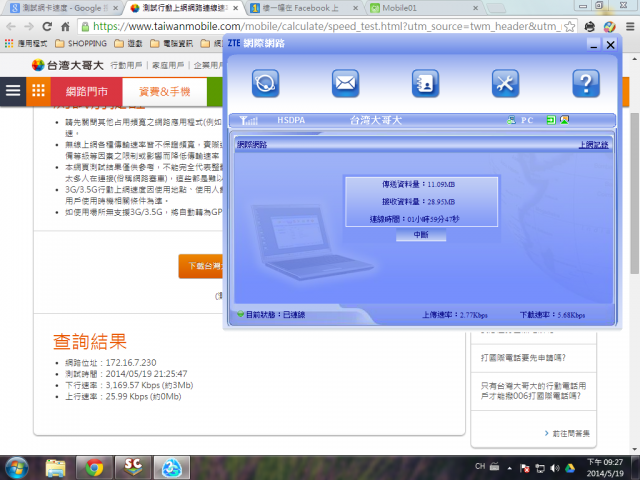The width and height of the screenshot is (640, 480).
Task: Switch to the Google search tab
Action: [x=61, y=8]
